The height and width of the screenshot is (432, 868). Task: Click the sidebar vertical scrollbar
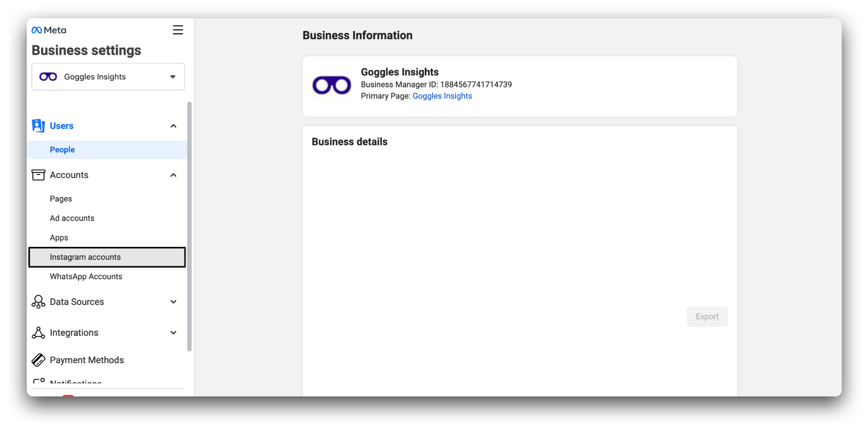(x=189, y=227)
